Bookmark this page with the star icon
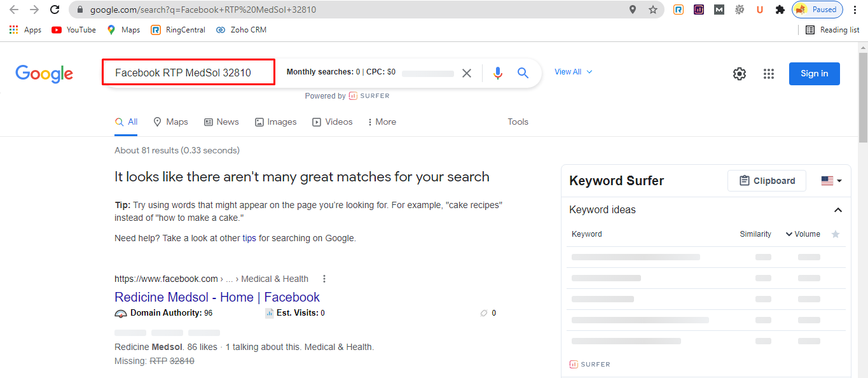 653,10
